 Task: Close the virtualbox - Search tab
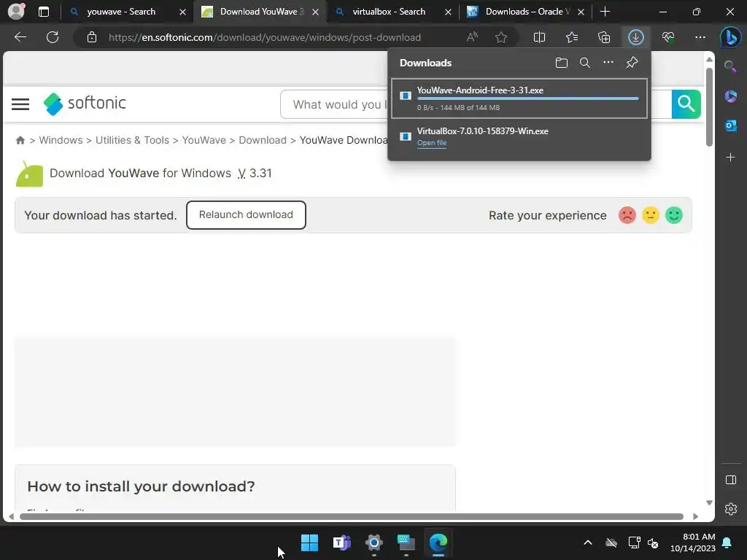448,12
